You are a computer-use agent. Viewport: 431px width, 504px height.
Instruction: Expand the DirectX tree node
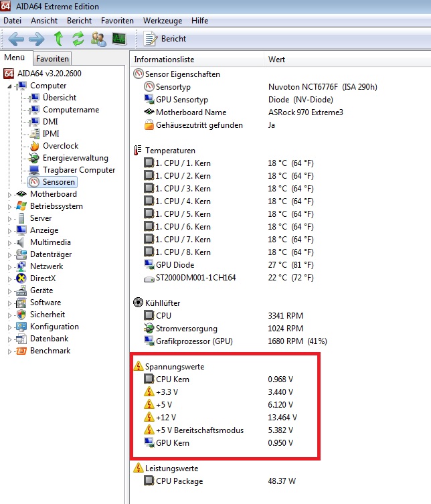9,279
